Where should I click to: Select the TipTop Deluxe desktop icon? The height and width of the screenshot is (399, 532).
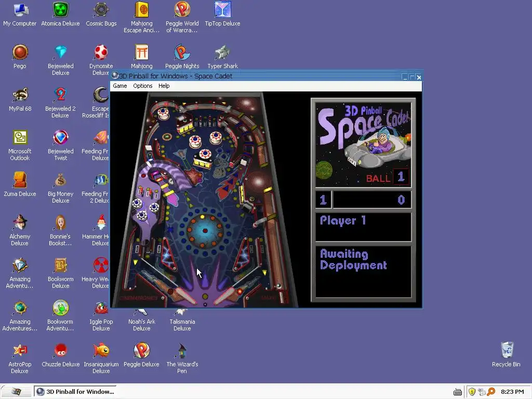pos(222,15)
